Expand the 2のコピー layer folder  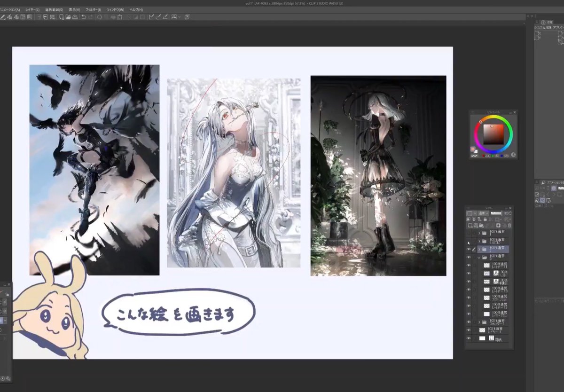coord(479,241)
